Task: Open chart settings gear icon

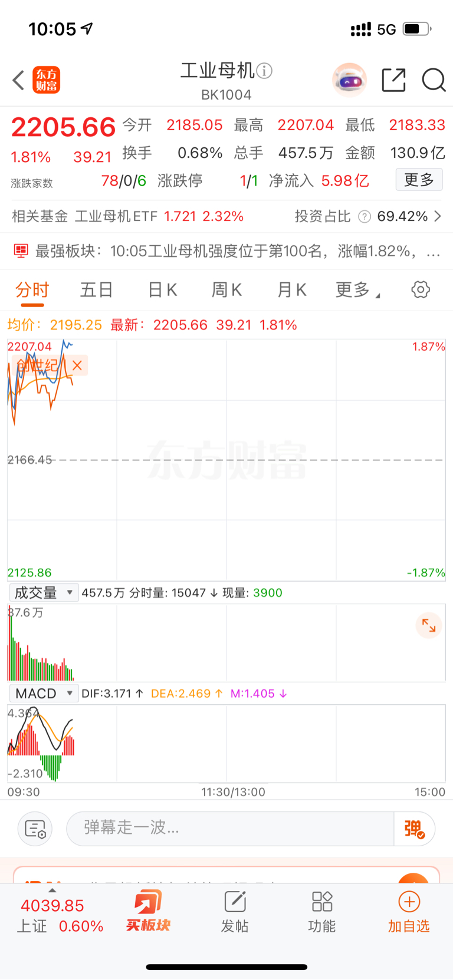Action: click(x=420, y=290)
